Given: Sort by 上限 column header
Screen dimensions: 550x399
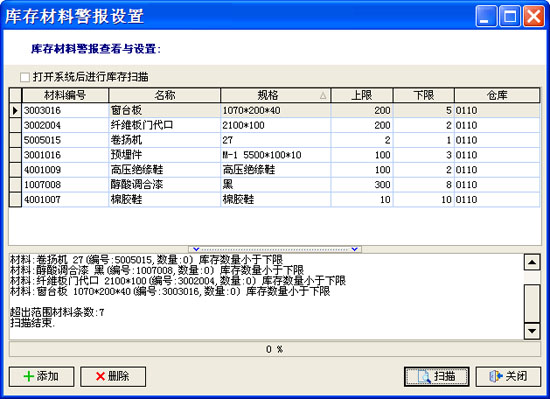Looking at the screenshot, I should pyautogui.click(x=362, y=95).
